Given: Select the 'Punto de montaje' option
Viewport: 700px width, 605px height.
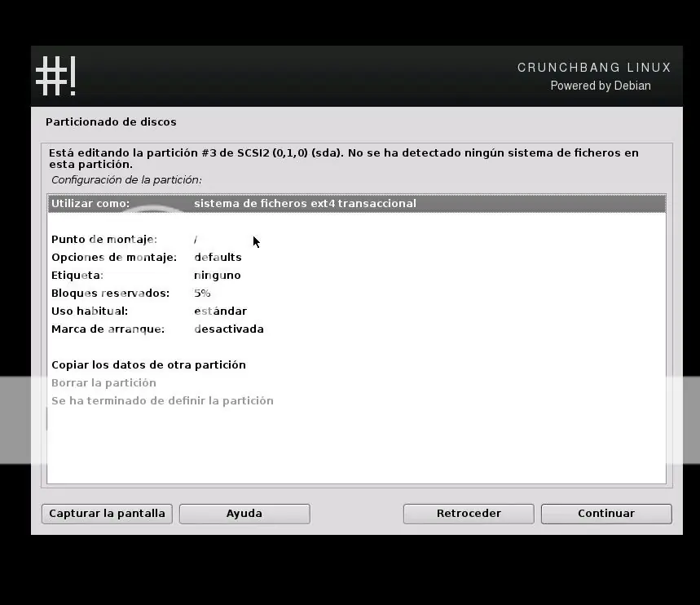Looking at the screenshot, I should click(357, 240).
